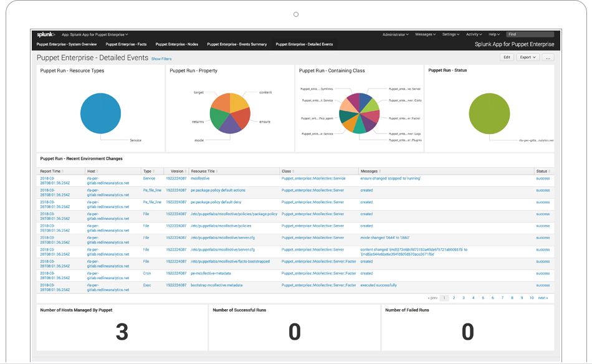
Task: Click the prev page link
Action: coord(432,298)
